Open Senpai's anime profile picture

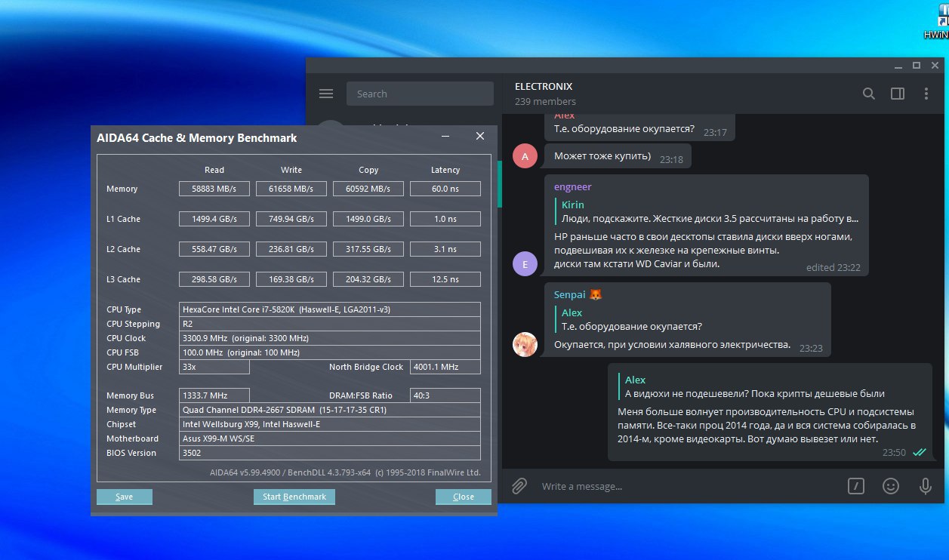click(525, 344)
